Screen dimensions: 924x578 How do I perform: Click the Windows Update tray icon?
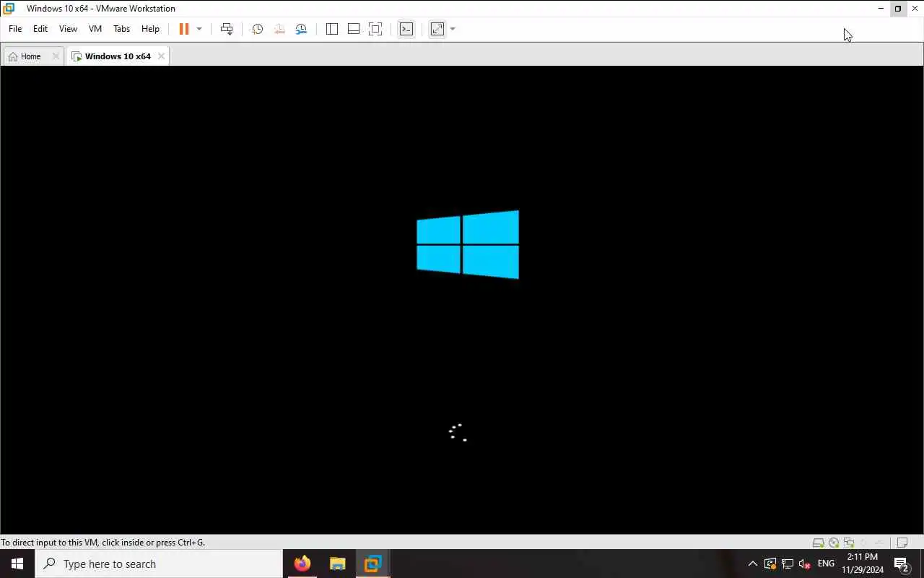coord(770,564)
